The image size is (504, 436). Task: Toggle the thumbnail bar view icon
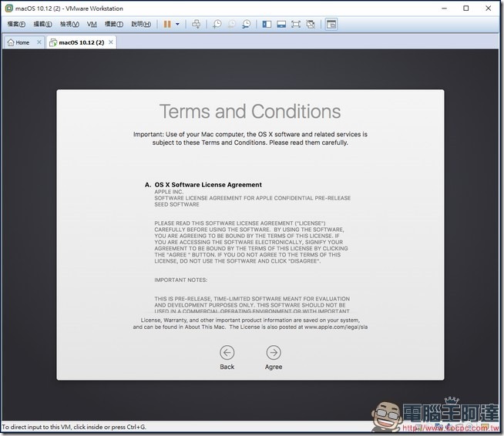pyautogui.click(x=281, y=24)
